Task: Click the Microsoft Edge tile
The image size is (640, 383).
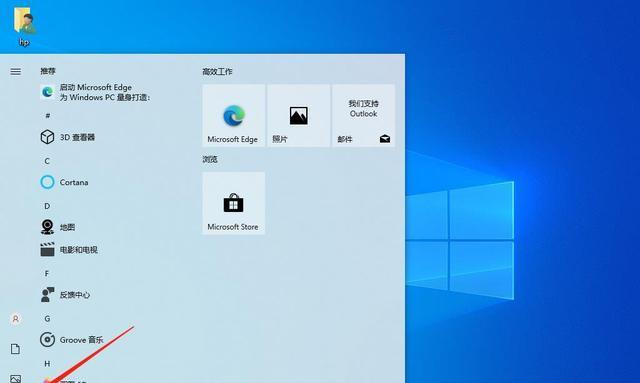Action: [233, 116]
